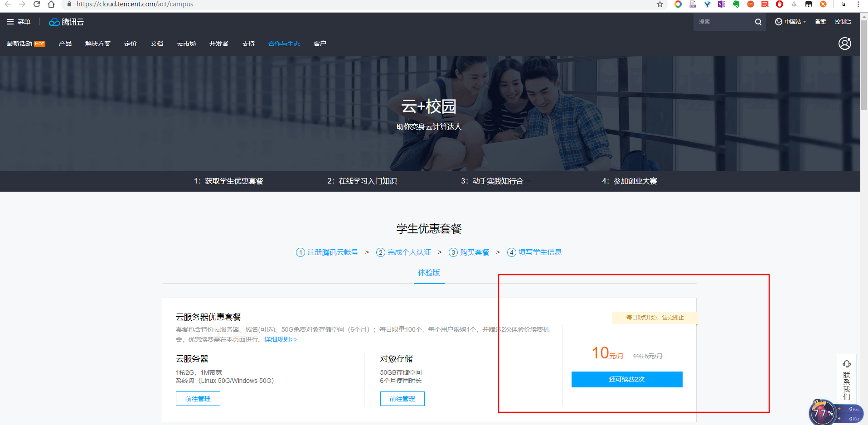Click the Tencent Cloud logo
The image size is (868, 425).
[67, 22]
